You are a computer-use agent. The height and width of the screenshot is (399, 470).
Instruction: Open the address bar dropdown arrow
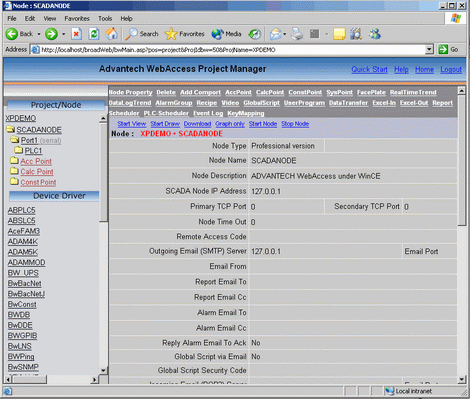[430, 50]
